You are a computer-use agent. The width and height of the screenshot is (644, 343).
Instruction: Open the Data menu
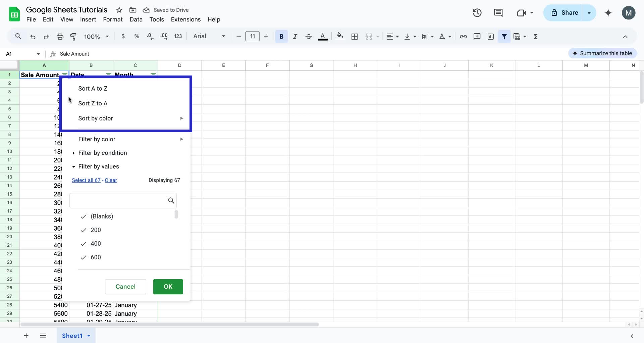click(x=136, y=19)
